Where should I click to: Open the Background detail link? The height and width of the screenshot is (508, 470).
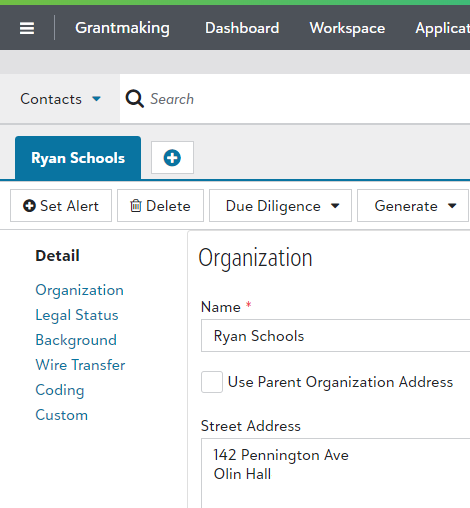[x=76, y=340]
